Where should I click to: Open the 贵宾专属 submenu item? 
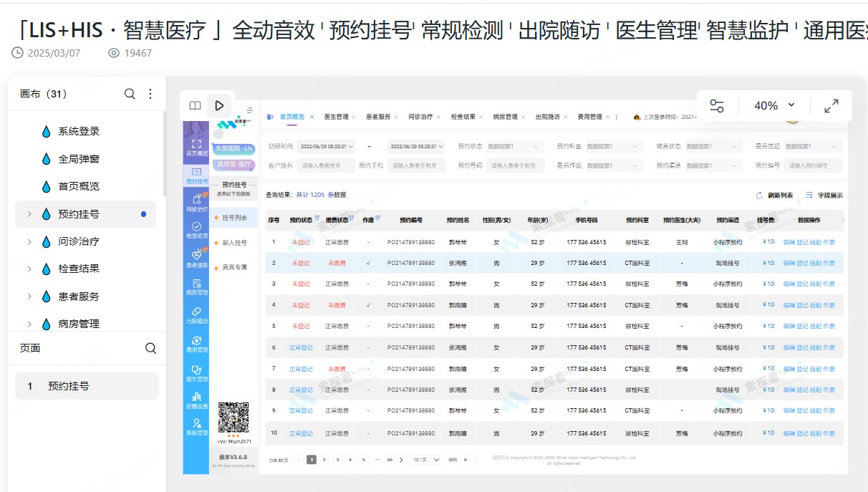(x=234, y=267)
